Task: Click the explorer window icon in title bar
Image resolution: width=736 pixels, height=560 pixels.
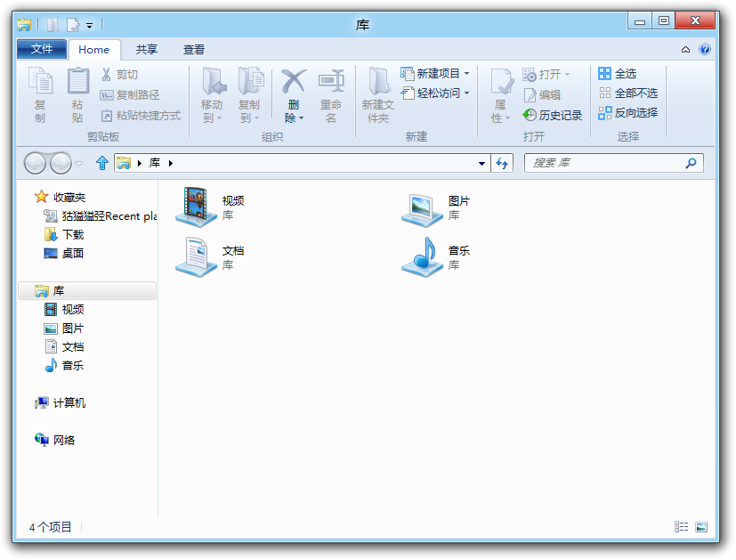Action: (x=24, y=24)
